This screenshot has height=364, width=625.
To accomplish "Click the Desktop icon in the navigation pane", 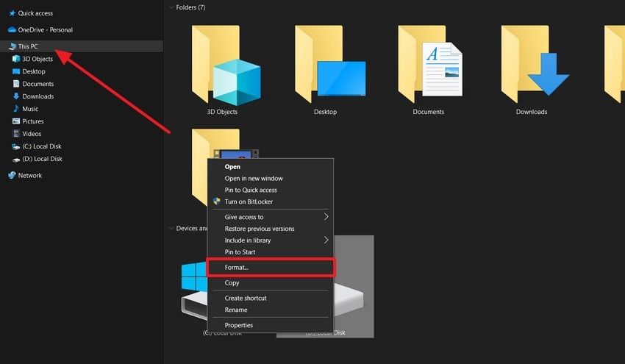I will (x=16, y=71).
